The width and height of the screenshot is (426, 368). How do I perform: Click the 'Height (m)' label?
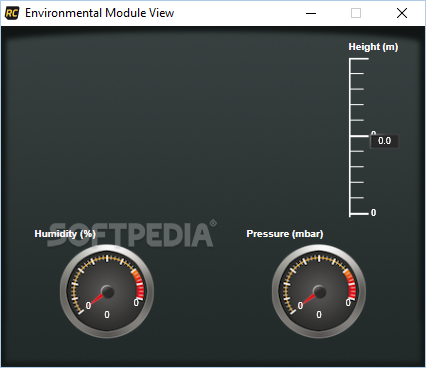coord(373,47)
